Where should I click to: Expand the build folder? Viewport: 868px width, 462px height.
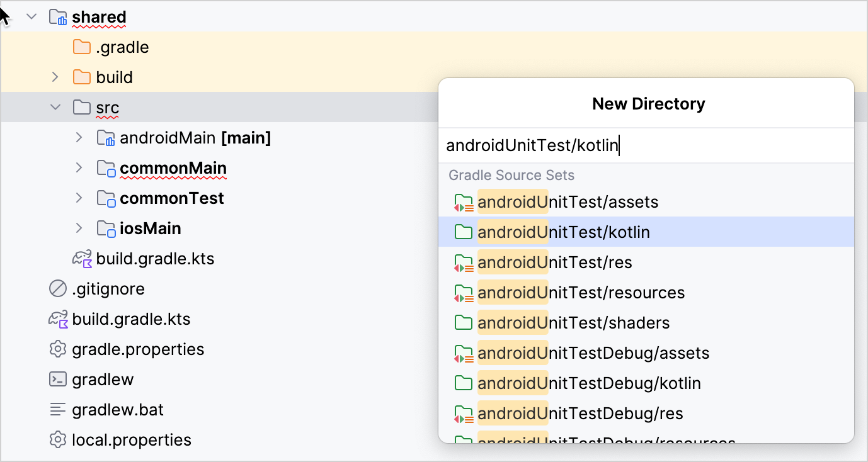tap(55, 77)
